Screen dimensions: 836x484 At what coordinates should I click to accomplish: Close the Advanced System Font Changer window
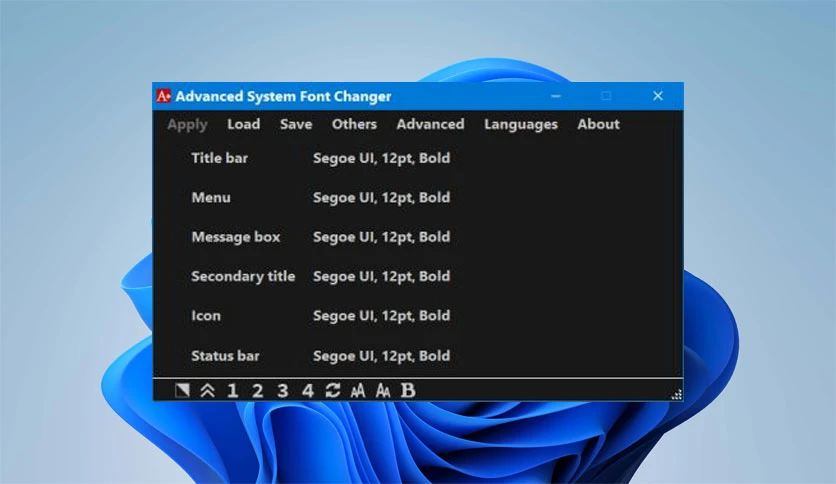click(x=657, y=96)
